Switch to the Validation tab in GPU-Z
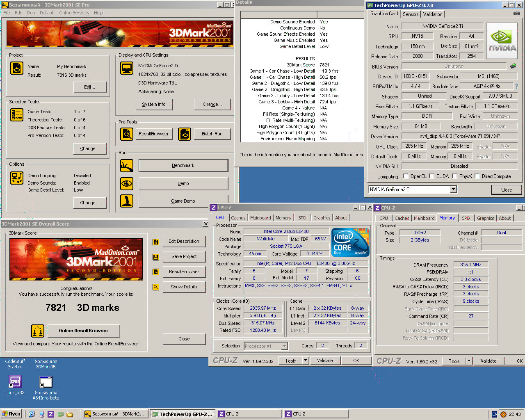 click(433, 14)
